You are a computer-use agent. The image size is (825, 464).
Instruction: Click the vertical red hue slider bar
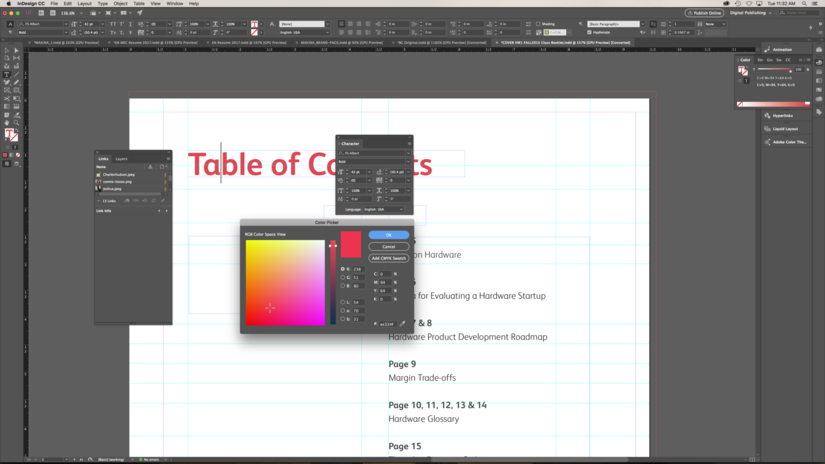pyautogui.click(x=333, y=283)
